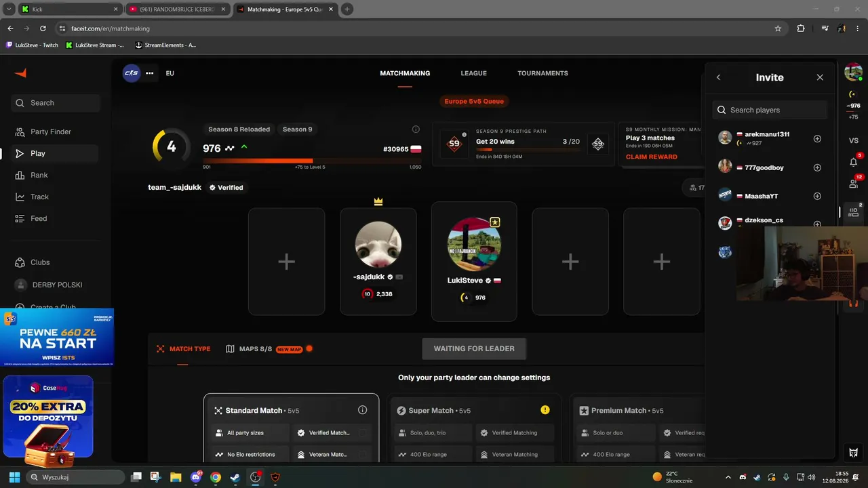Select the Match Type tab
This screenshot has height=488, width=868.
[x=183, y=349]
